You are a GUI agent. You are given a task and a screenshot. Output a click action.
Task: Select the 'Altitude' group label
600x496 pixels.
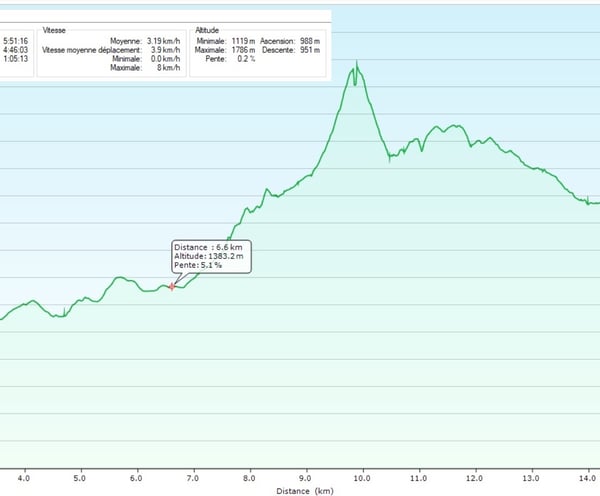coord(207,30)
